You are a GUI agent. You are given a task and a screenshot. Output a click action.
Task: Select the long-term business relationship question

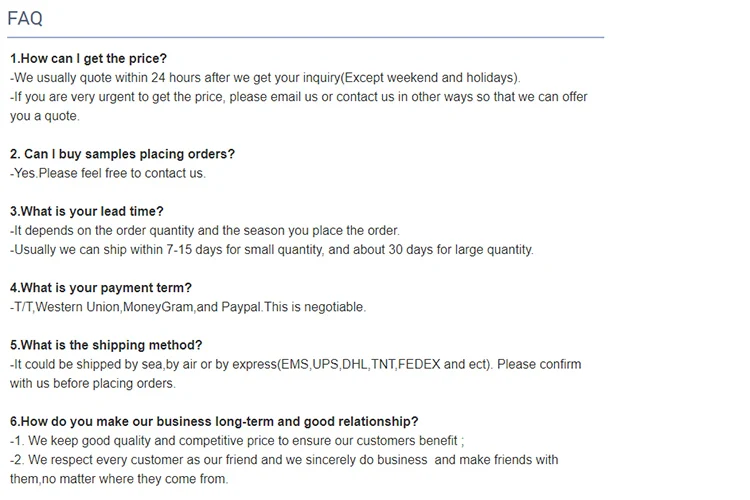click(x=214, y=421)
